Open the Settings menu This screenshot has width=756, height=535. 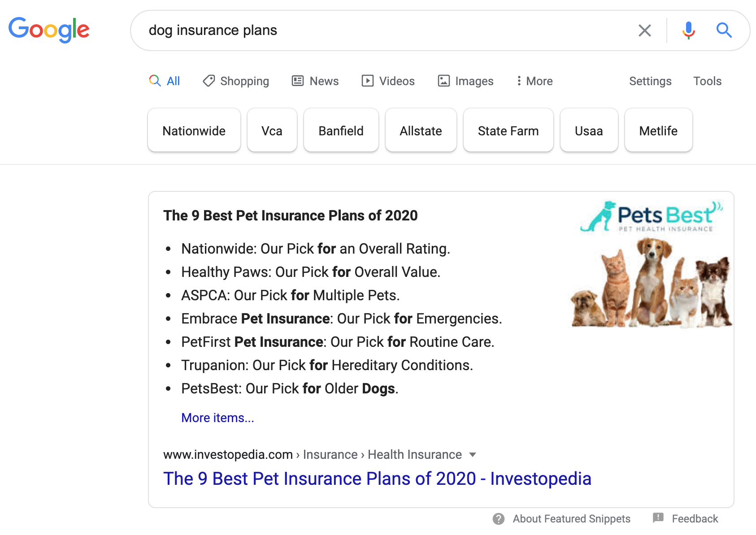click(650, 81)
